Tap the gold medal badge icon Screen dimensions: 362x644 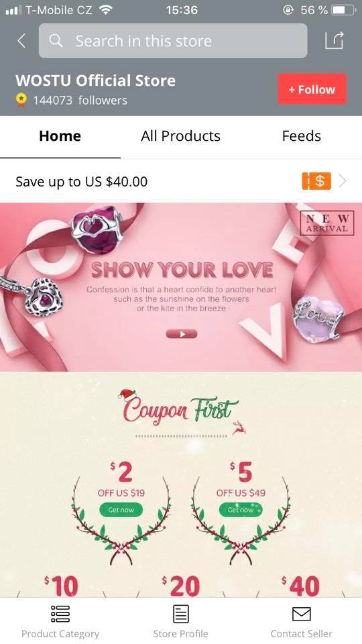coord(21,100)
